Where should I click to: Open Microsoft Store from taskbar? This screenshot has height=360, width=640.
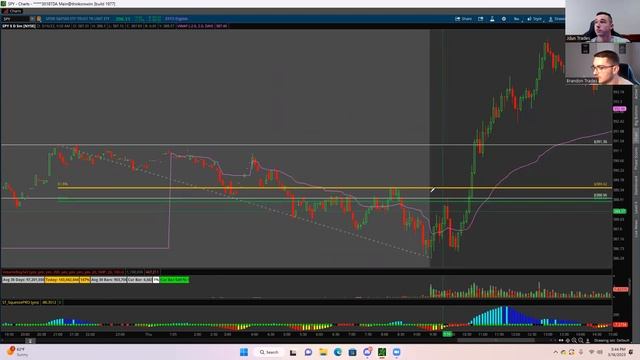352,352
